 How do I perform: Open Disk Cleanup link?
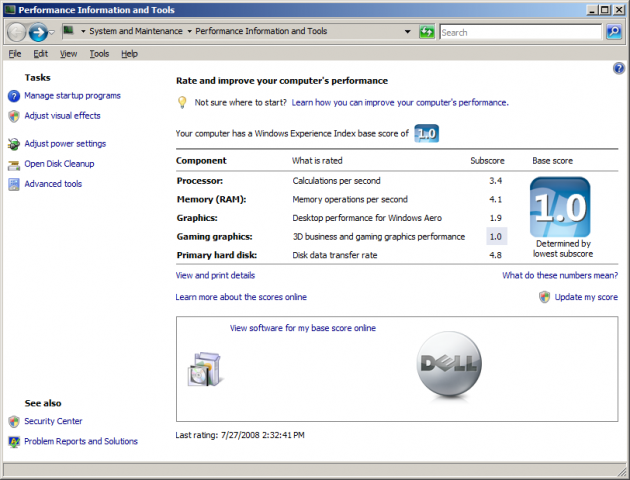[59, 164]
